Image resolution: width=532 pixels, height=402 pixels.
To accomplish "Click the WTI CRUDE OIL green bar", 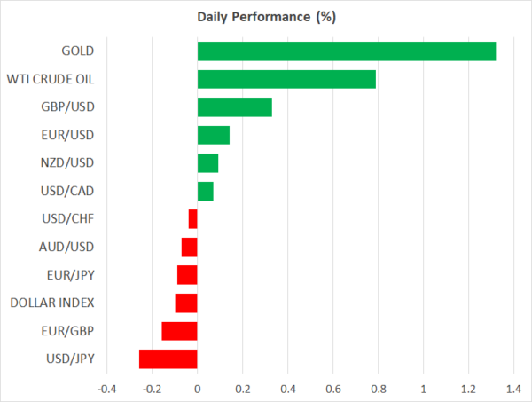I will [286, 80].
